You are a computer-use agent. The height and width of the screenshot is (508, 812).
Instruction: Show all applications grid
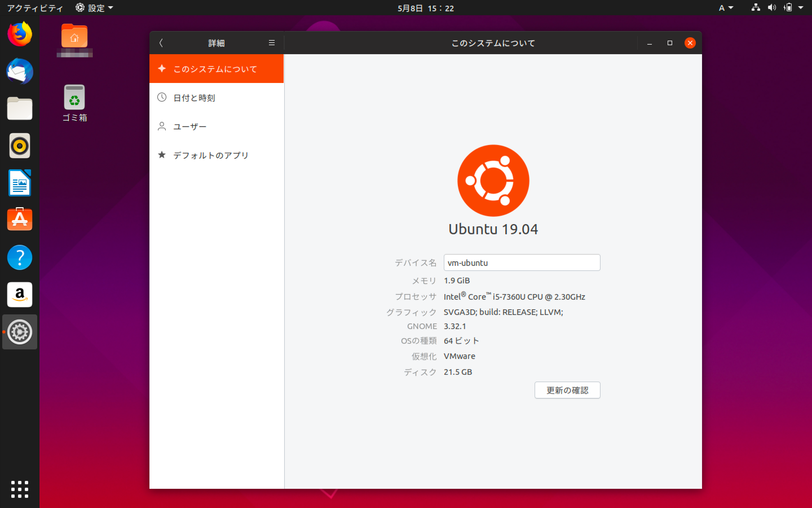[20, 489]
